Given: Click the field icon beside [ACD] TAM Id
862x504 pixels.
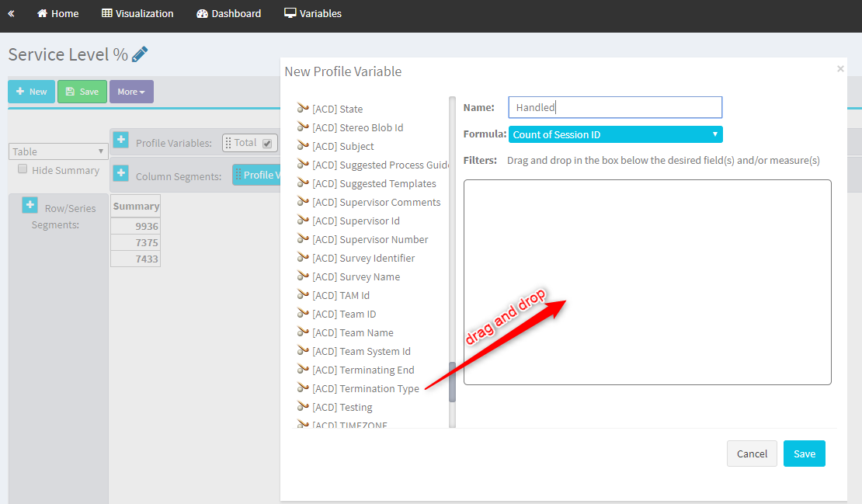Looking at the screenshot, I should pyautogui.click(x=303, y=295).
